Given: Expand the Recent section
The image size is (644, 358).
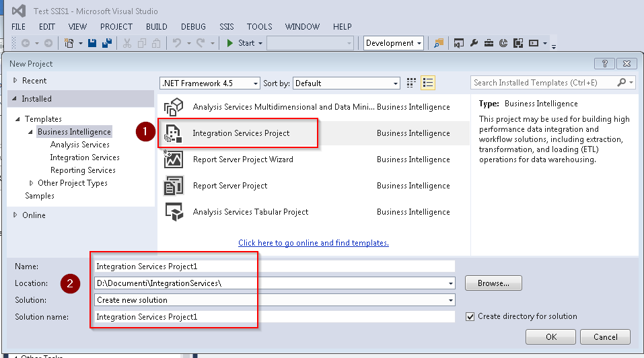Looking at the screenshot, I should pyautogui.click(x=15, y=81).
